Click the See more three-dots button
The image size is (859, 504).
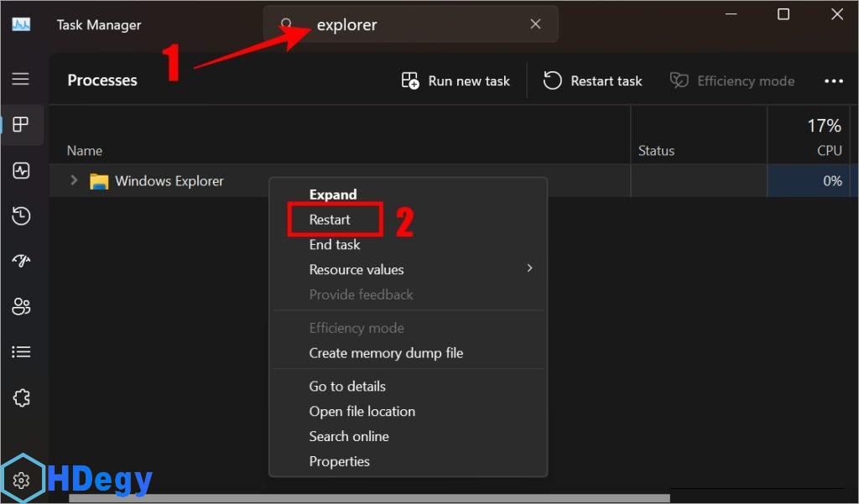coord(833,81)
